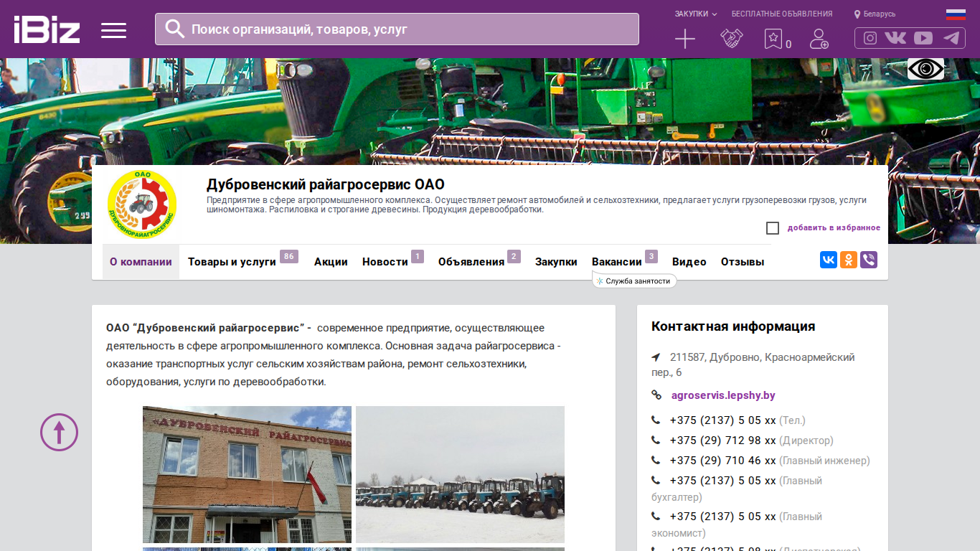Check the 'добавить в избранное' checkbox
Viewport: 980px width, 551px height.
click(773, 228)
